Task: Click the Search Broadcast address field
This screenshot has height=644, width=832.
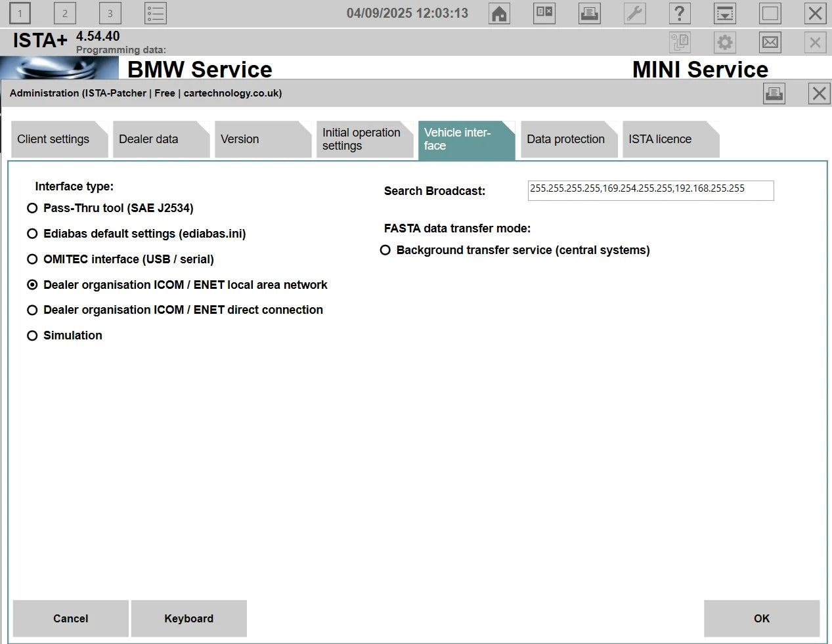Action: [x=650, y=190]
